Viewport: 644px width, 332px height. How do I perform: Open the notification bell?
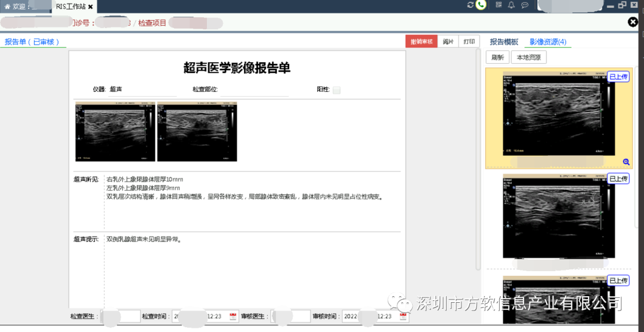511,5
